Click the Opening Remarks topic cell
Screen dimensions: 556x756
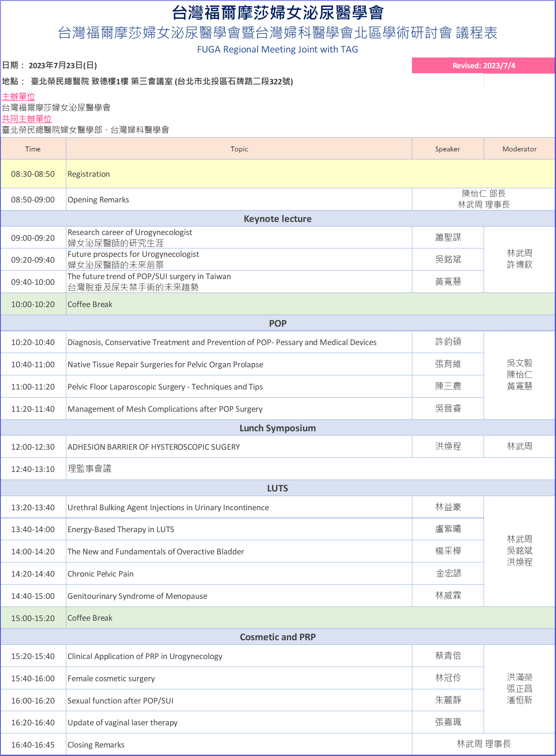[98, 200]
